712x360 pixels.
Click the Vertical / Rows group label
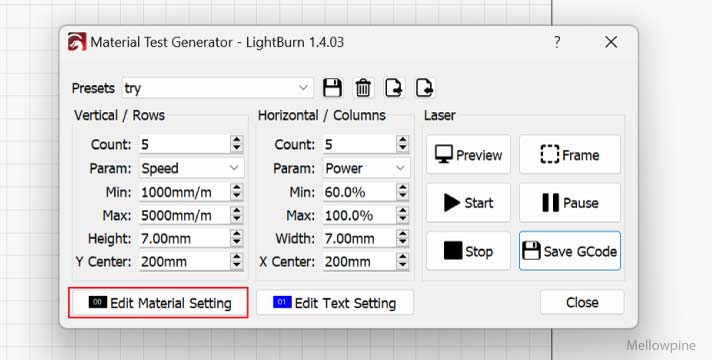coord(119,115)
